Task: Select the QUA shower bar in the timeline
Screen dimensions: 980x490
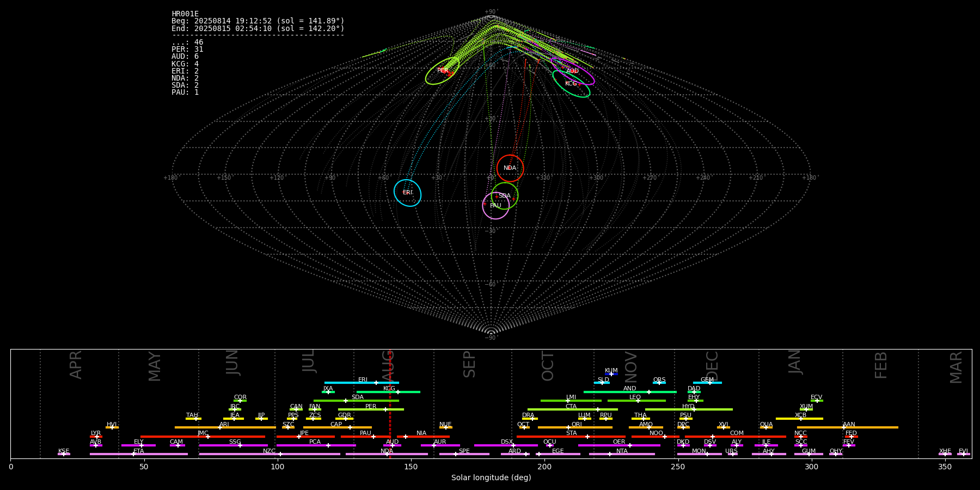Action: (x=766, y=427)
